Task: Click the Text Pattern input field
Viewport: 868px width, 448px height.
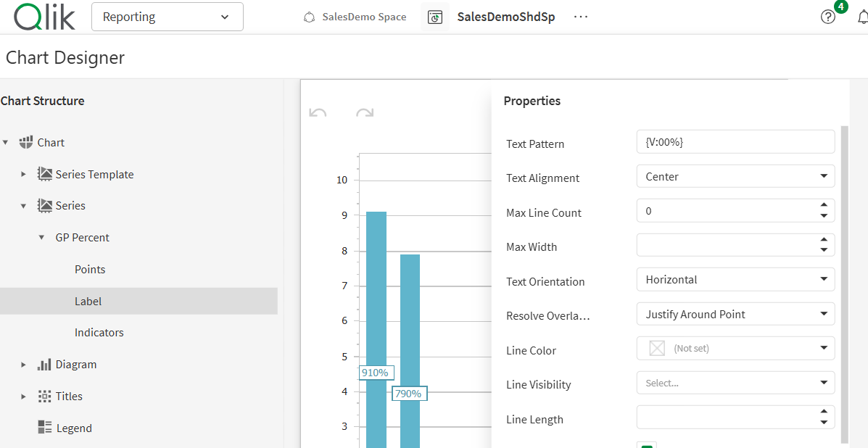Action: point(735,142)
